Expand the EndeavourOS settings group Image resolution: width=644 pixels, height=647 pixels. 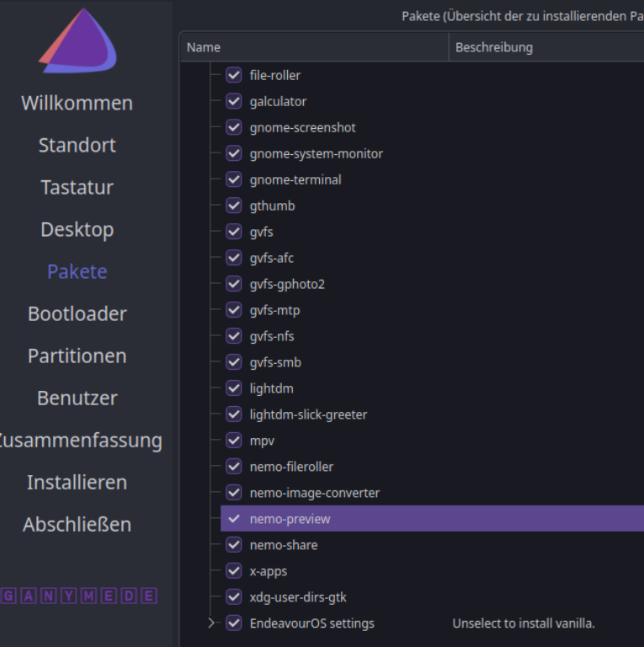212,623
